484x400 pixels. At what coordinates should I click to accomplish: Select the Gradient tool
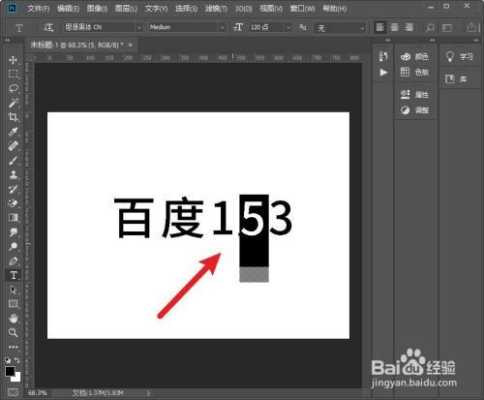click(13, 217)
